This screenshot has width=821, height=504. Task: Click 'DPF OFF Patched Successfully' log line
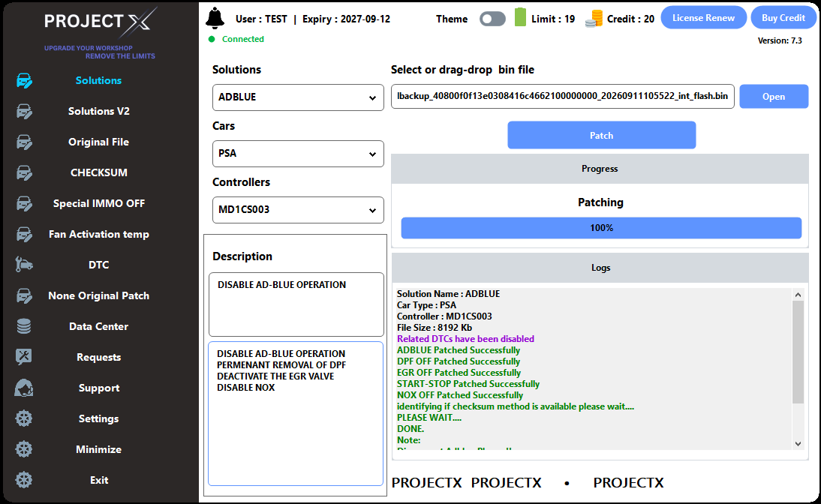458,361
